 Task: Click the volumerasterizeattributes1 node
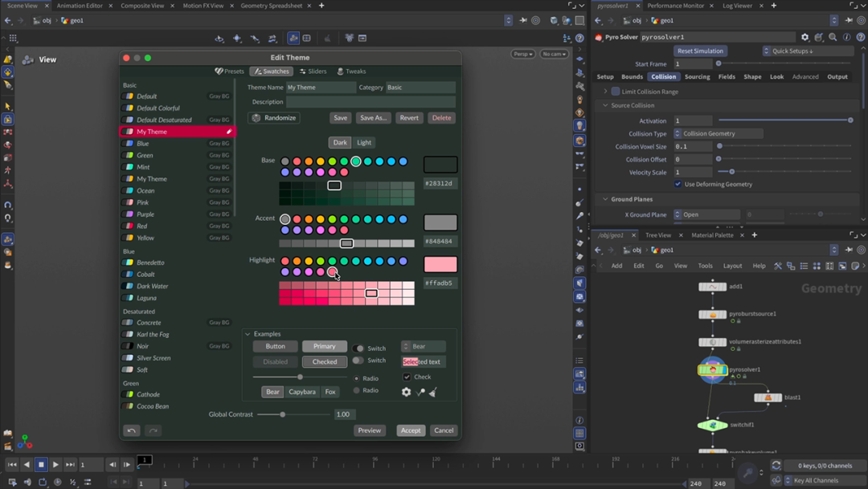(x=712, y=342)
